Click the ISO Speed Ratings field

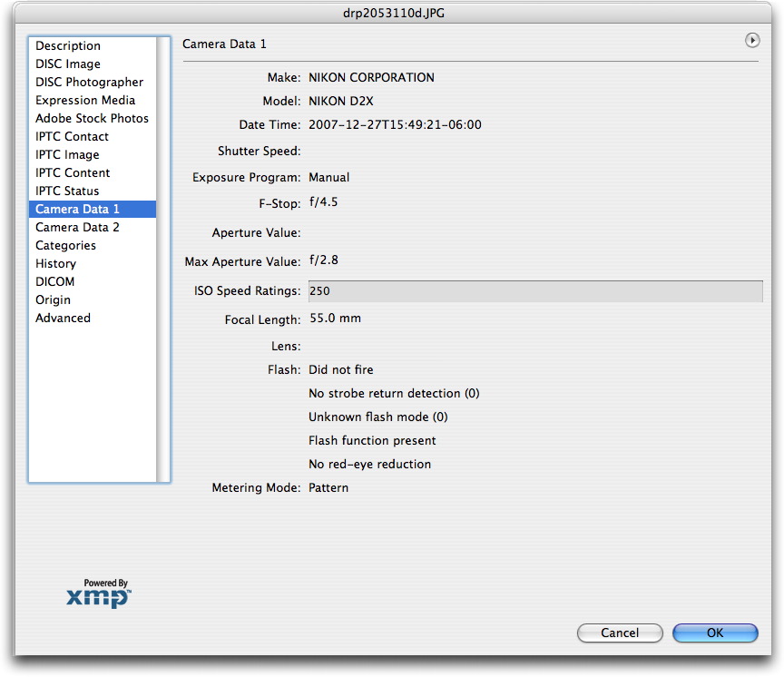(x=534, y=291)
